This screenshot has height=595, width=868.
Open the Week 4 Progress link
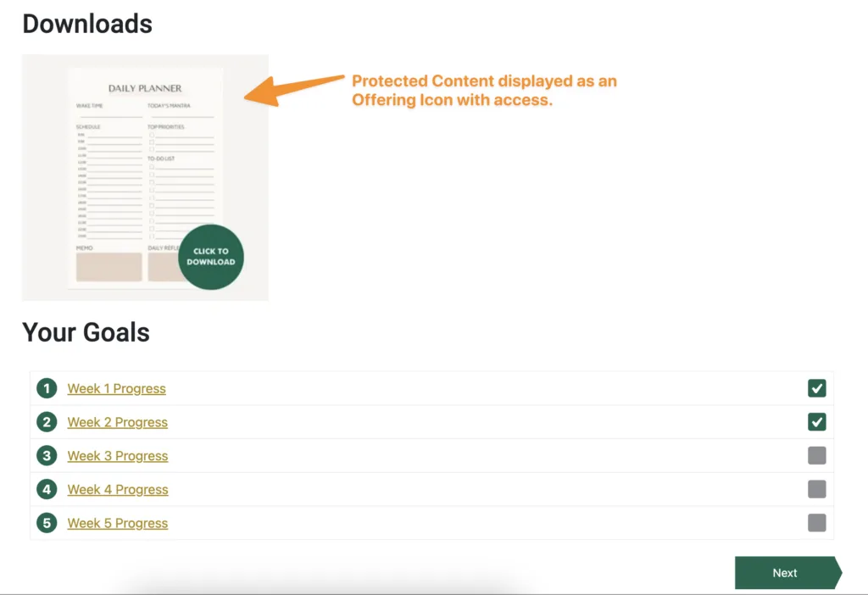tap(117, 489)
